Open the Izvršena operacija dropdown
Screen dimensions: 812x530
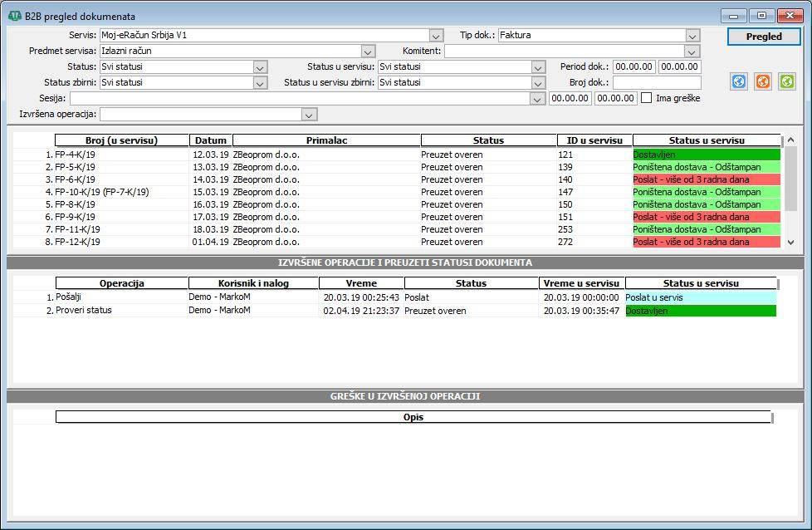coord(309,114)
